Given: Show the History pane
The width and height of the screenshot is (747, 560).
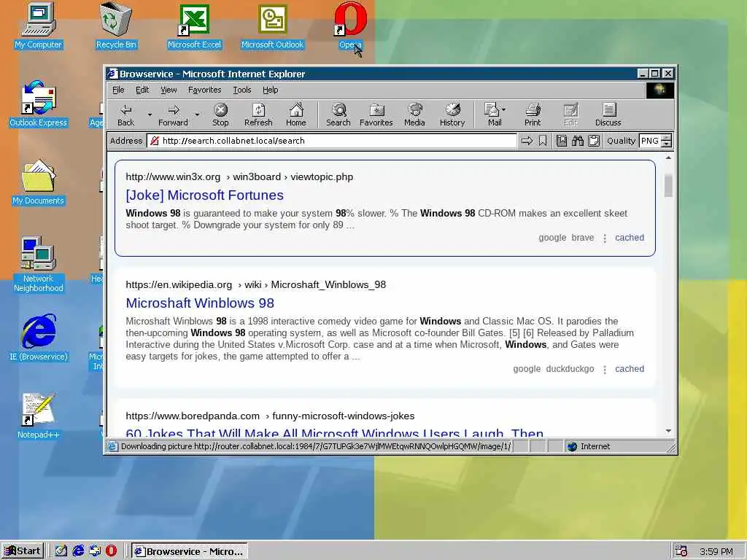Looking at the screenshot, I should [452, 114].
